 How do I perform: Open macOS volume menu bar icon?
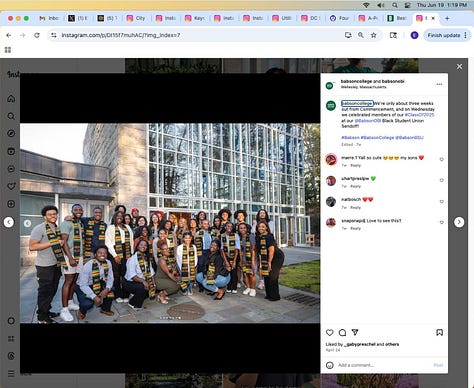click(380, 5)
